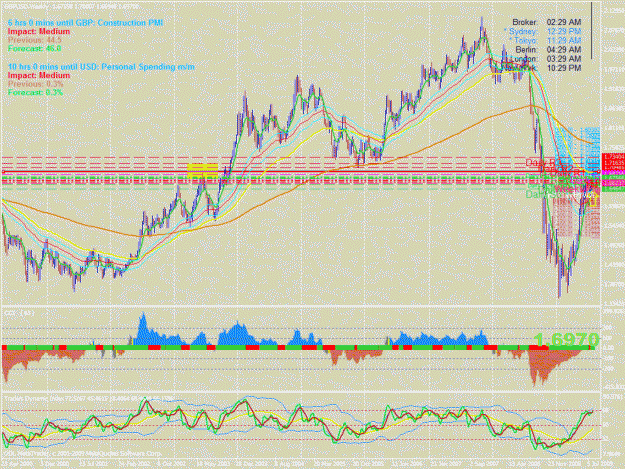The height and width of the screenshot is (469, 625).
Task: Click Impact: Medium under Personal Spending m/m
Action: pos(39,75)
